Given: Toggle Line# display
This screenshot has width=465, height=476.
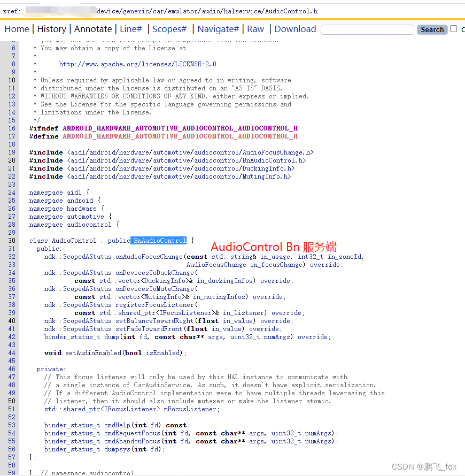Looking at the screenshot, I should click(131, 29).
